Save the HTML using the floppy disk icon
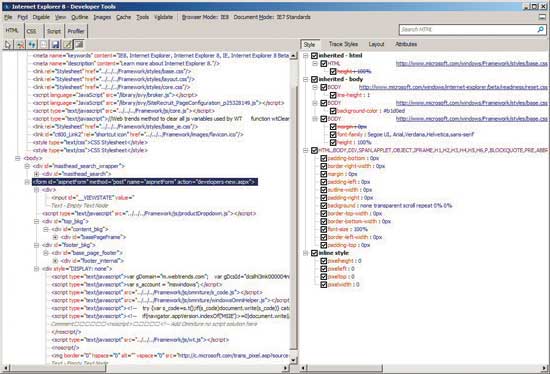 (55, 45)
